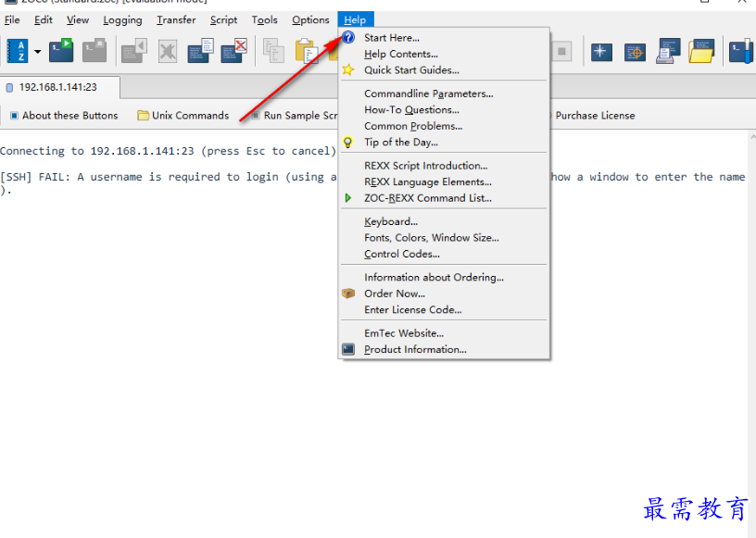Open the Unix Commands button folder

183,115
